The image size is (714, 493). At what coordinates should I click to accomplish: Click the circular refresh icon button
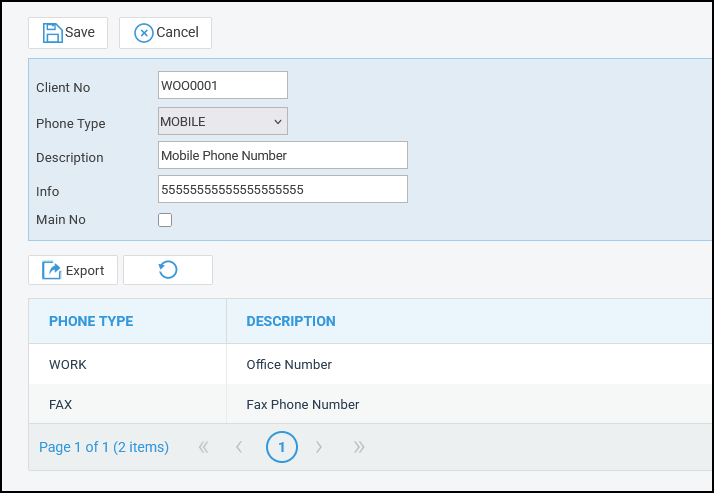click(x=168, y=270)
